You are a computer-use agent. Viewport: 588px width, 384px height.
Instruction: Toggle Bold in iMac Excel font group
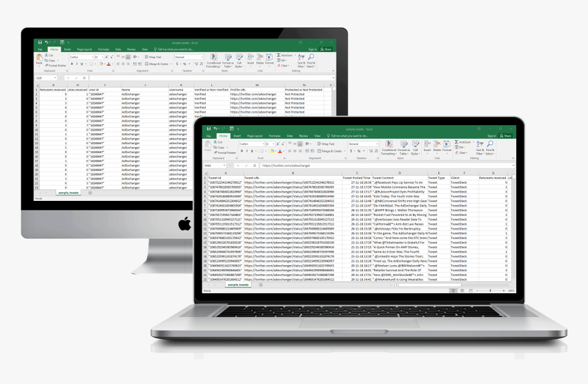pos(72,64)
